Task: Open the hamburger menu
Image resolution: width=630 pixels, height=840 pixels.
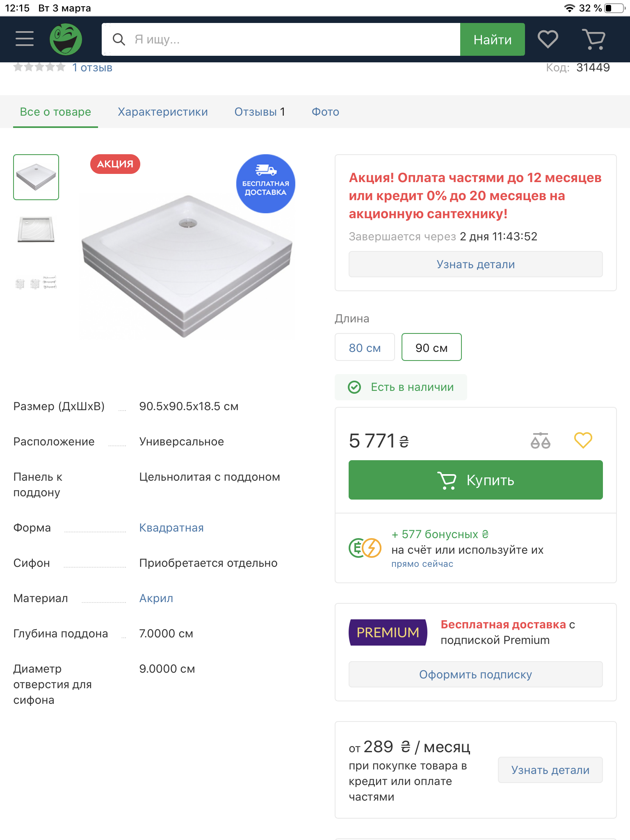Action: (25, 39)
